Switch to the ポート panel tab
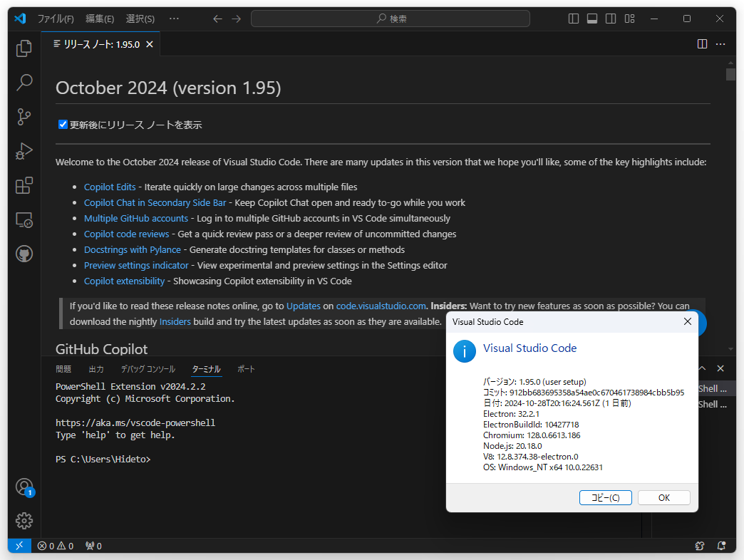The width and height of the screenshot is (744, 560). pos(246,368)
